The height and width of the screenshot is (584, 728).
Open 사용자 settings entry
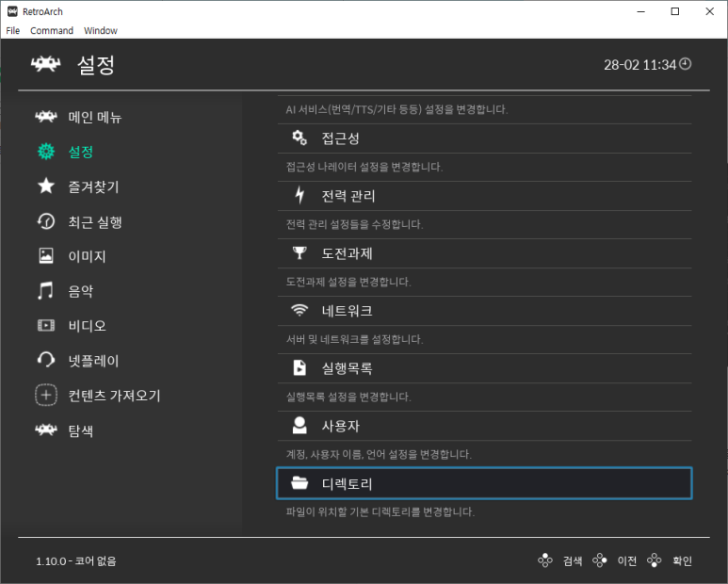[485, 426]
